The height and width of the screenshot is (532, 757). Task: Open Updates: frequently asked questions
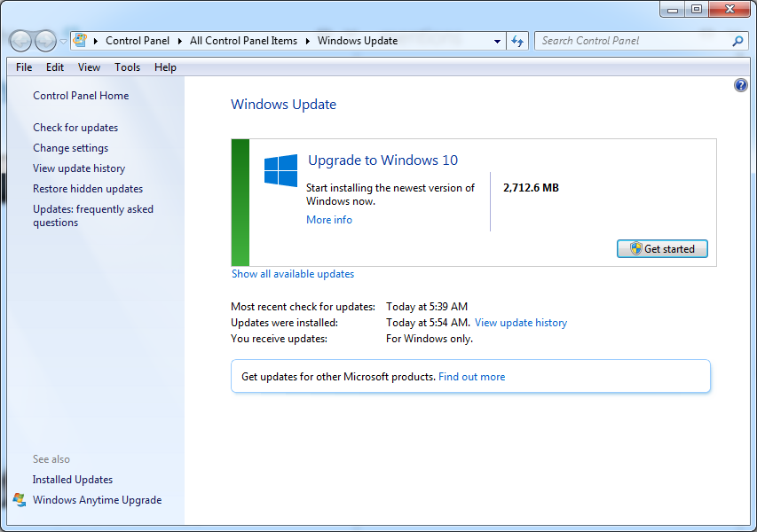(x=93, y=215)
